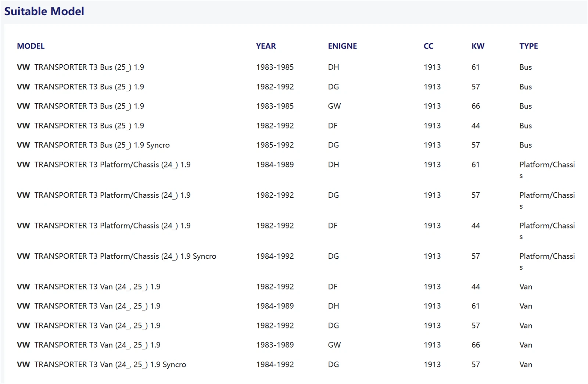Click the Van type cell in the Van Syncro row
The width and height of the screenshot is (588, 384).
pyautogui.click(x=526, y=365)
